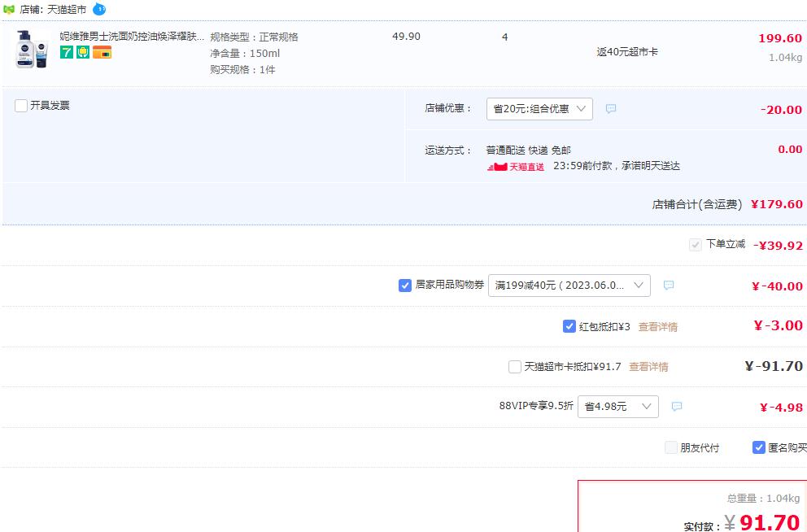Click the 净含量：150ml specification text
This screenshot has height=532, width=807.
(245, 54)
